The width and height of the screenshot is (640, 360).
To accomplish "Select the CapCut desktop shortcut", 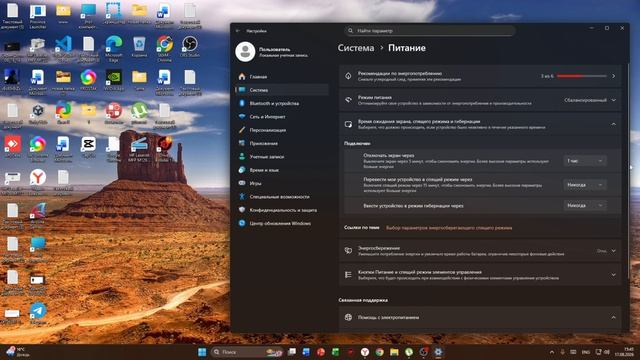I will (x=88, y=147).
